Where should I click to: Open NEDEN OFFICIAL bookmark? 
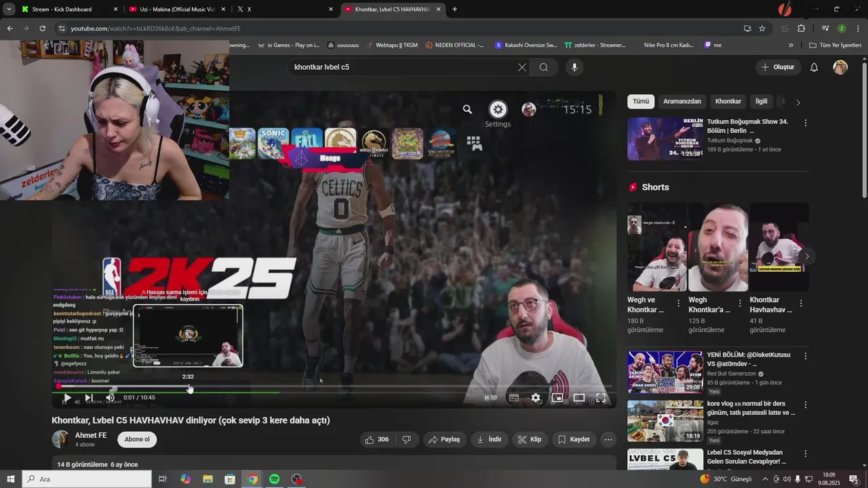[x=454, y=45]
